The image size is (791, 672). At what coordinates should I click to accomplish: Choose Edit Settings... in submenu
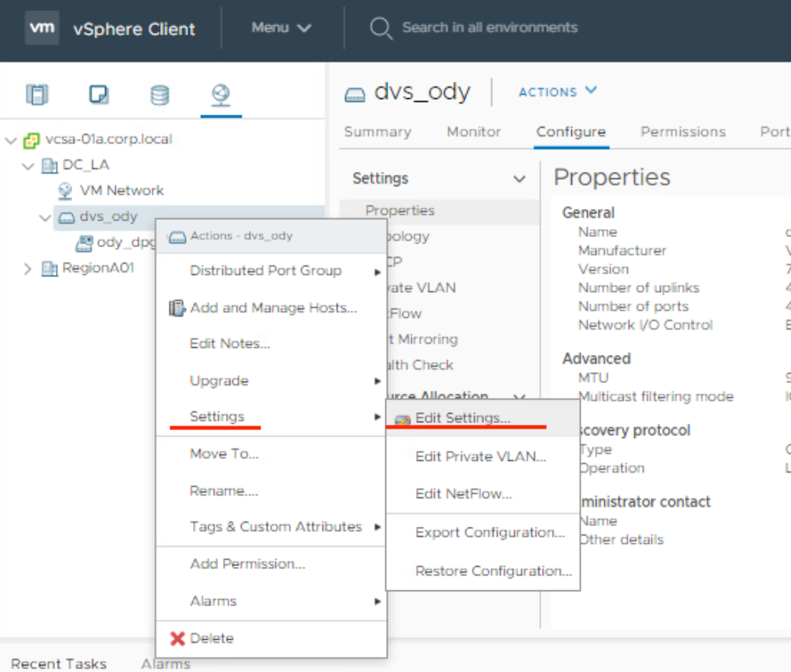pyautogui.click(x=483, y=418)
